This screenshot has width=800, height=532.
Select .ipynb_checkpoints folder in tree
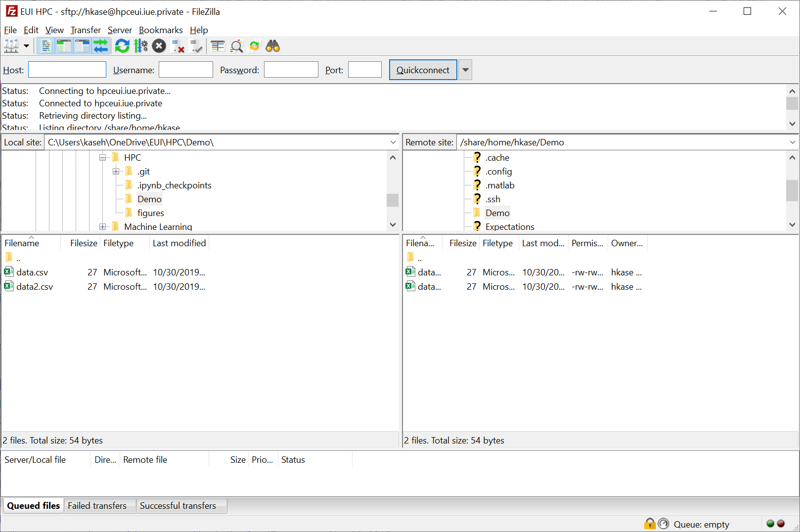175,185
